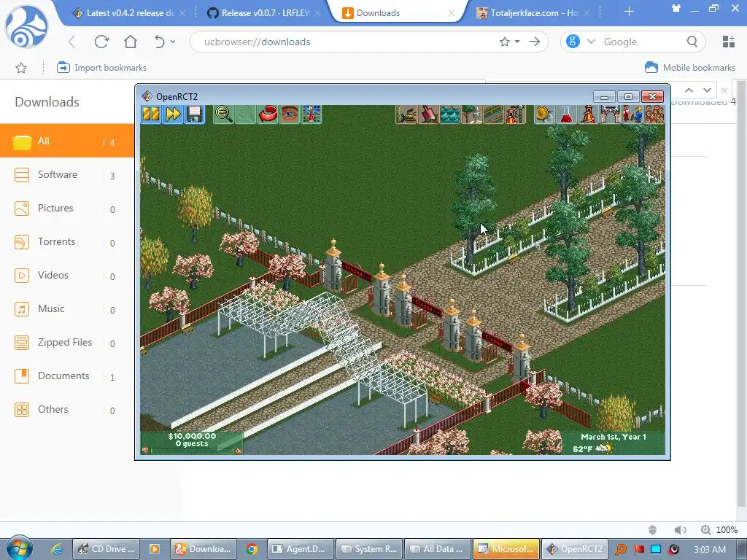Open Mobile bookmarks
Screen dimensions: 747x560
pyautogui.click(x=690, y=68)
